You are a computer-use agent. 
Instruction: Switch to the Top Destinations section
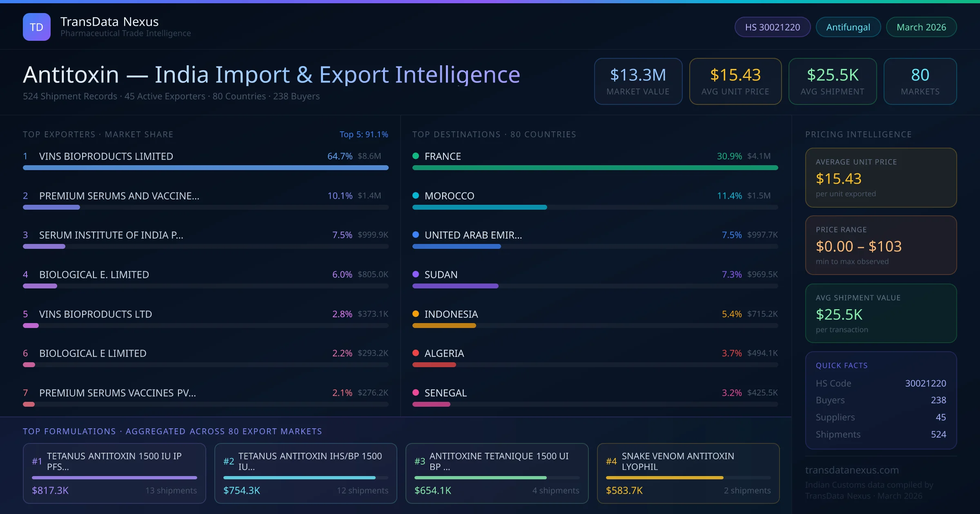click(x=494, y=134)
